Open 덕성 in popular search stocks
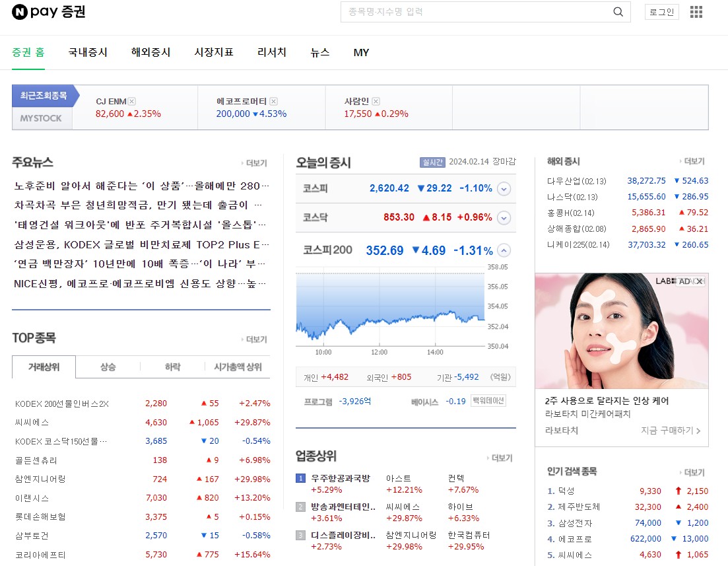Image resolution: width=728 pixels, height=566 pixels. click(566, 491)
